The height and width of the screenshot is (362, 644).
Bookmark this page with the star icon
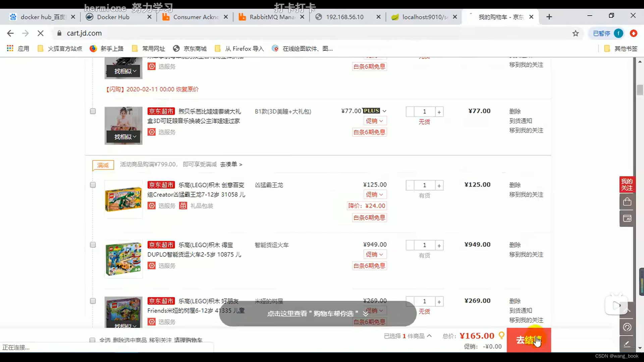point(576,33)
